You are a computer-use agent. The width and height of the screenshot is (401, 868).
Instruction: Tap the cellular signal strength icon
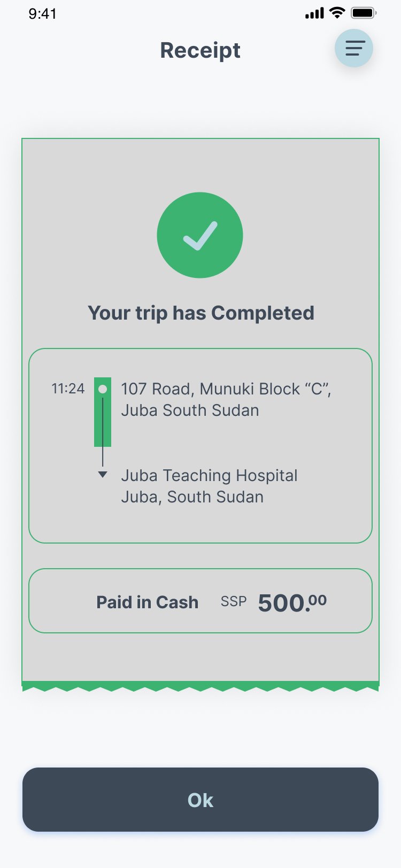(x=314, y=13)
